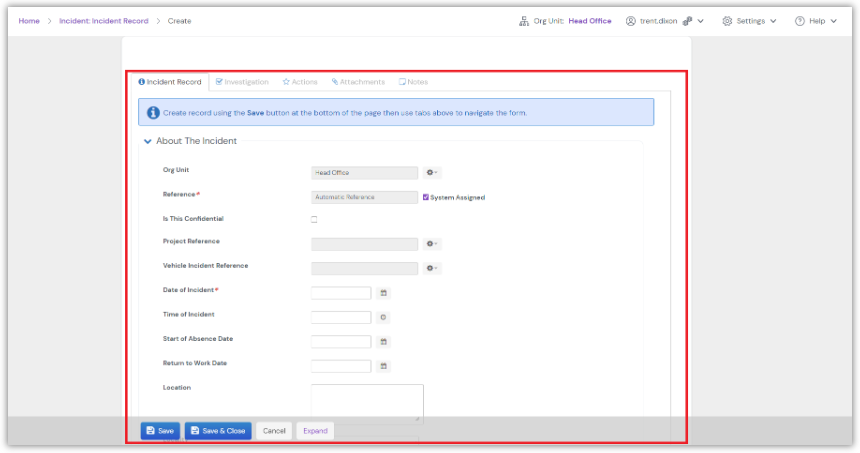The height and width of the screenshot is (453, 860).
Task: Click the Vehicle Incident Reference gear icon
Action: [x=432, y=268]
